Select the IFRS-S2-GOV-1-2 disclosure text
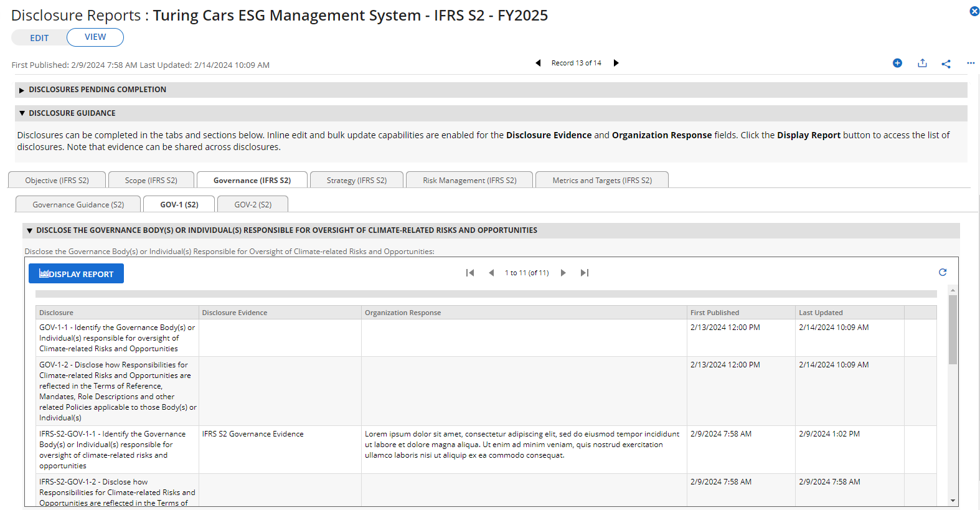Screen dimensions: 980x510 pos(117,492)
